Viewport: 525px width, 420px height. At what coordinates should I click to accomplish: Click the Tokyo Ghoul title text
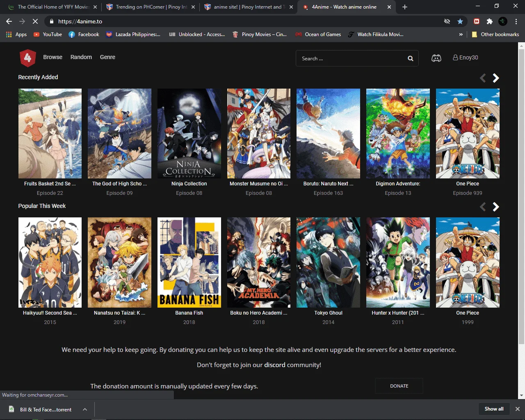click(328, 313)
